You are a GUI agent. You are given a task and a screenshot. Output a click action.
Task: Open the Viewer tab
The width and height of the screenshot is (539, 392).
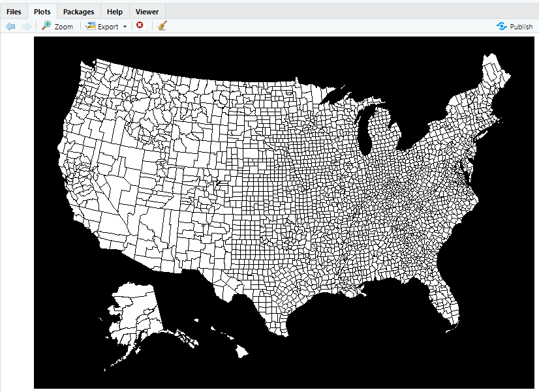coord(147,12)
